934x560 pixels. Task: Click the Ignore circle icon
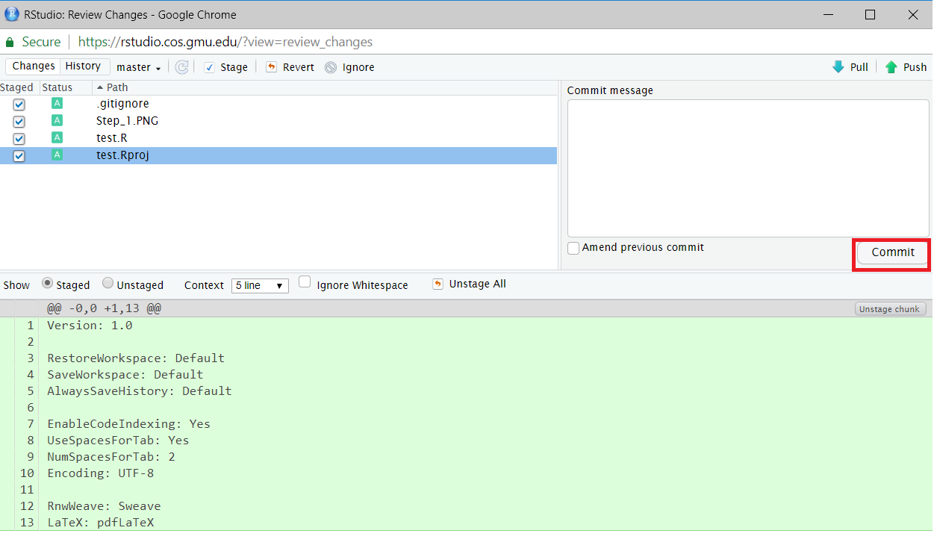(331, 67)
